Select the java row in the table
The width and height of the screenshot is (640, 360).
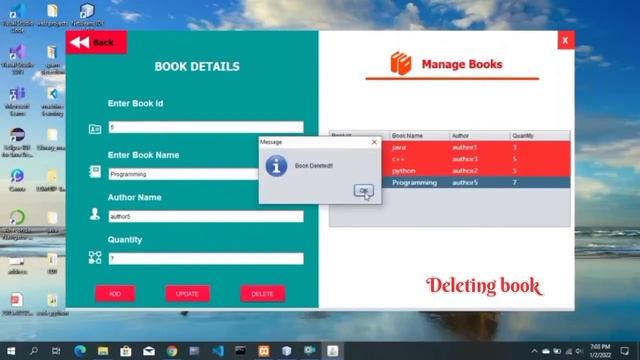[x=476, y=147]
